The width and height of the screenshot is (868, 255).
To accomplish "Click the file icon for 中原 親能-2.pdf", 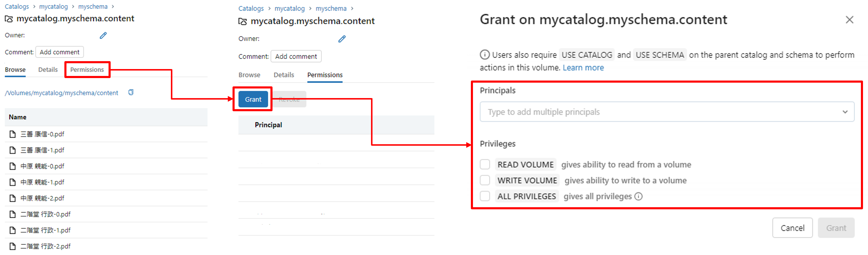I will (x=13, y=198).
